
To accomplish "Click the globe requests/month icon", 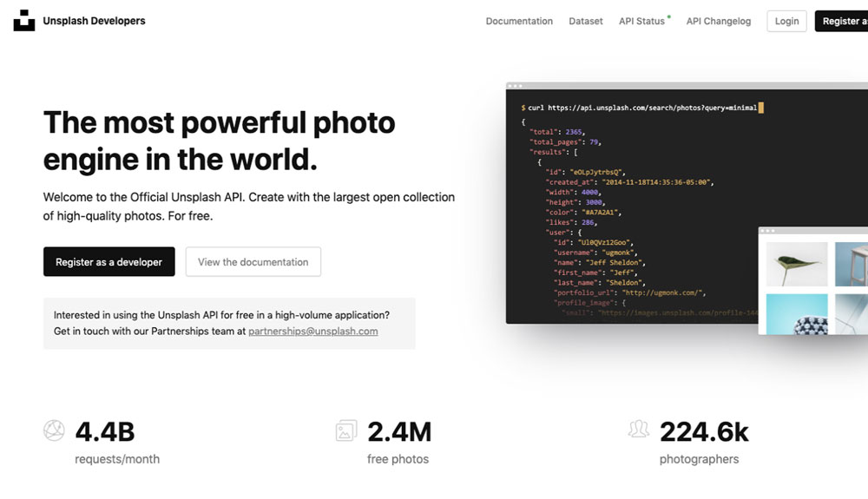I will (x=54, y=430).
